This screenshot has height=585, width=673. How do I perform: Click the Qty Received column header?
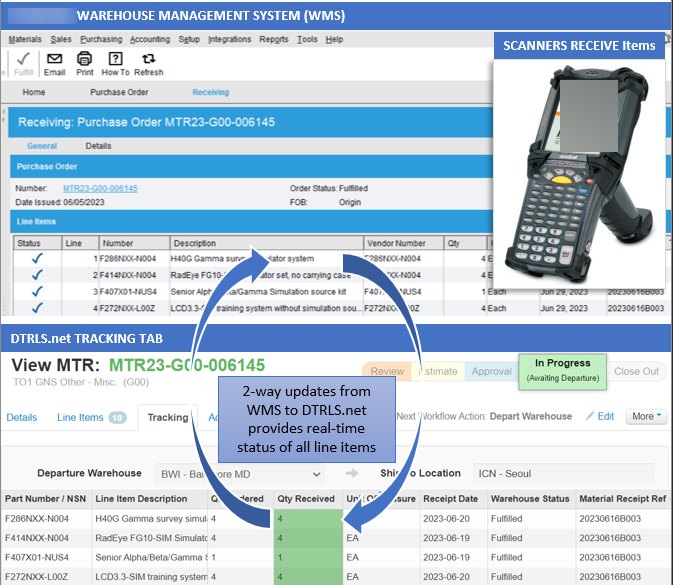[x=306, y=499]
